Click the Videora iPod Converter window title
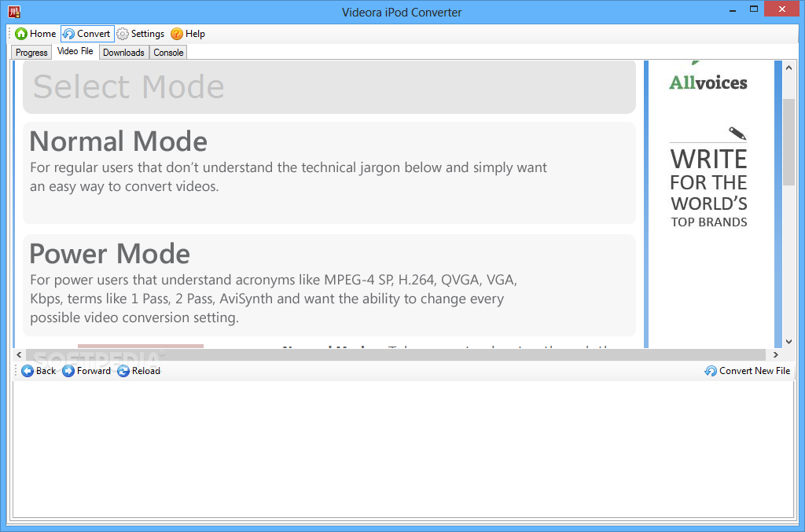 [x=402, y=13]
